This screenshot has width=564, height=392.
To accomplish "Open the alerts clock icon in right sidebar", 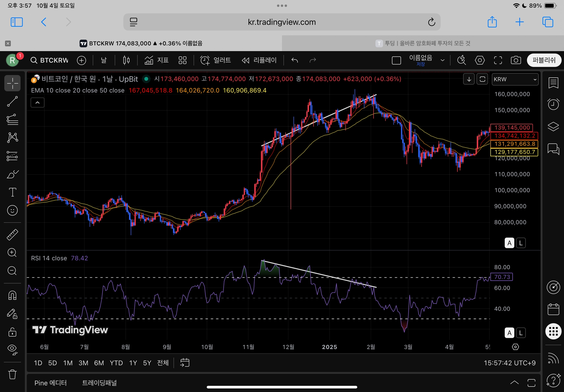I will [x=553, y=104].
